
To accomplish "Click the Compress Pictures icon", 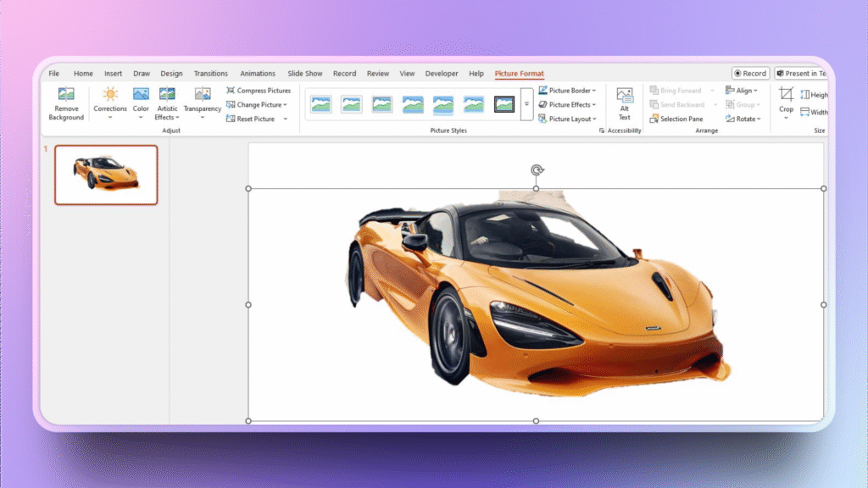I will pyautogui.click(x=231, y=91).
